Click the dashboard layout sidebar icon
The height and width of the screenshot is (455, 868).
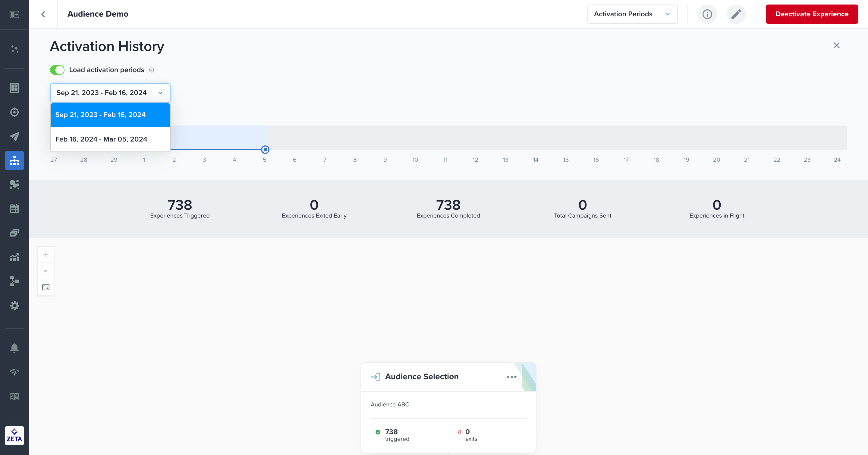(14, 88)
